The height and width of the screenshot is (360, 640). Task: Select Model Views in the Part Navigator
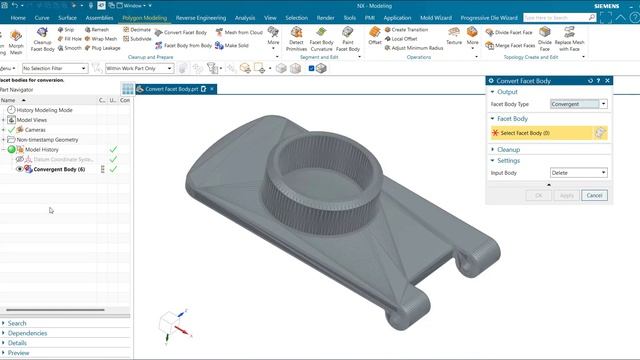click(x=31, y=120)
